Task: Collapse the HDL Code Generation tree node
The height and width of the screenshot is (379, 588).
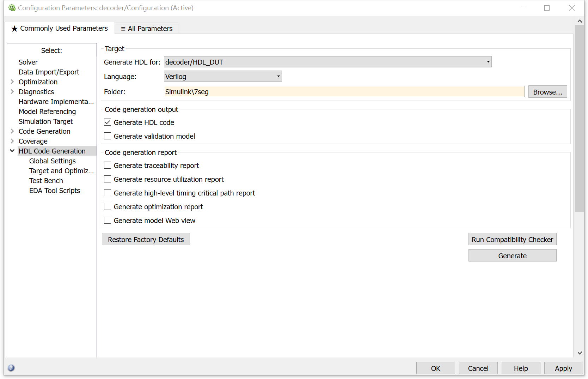Action: (12, 151)
